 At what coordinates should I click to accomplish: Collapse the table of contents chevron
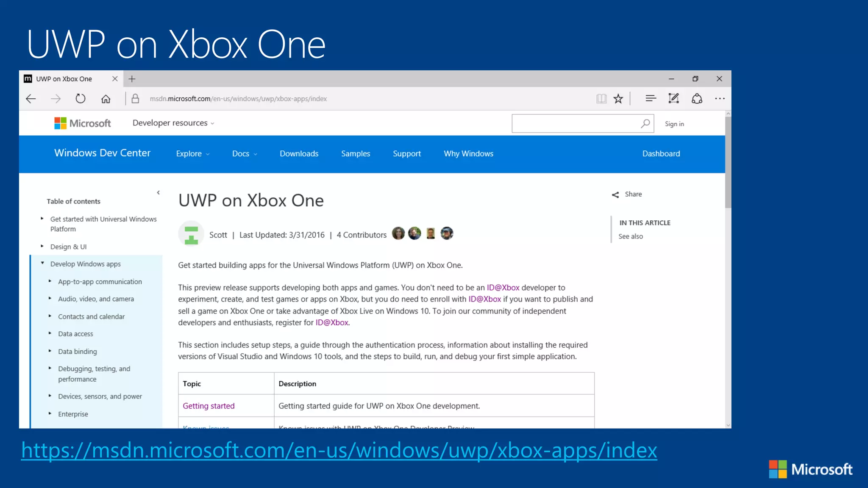159,193
